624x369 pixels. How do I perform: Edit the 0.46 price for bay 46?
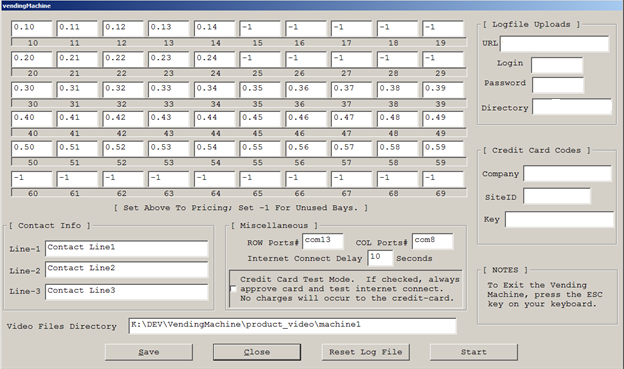[x=306, y=119]
